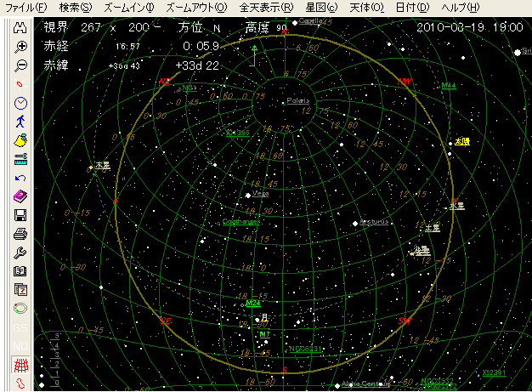
Task: Toggle the GS toolbar button
Action: tap(20, 327)
